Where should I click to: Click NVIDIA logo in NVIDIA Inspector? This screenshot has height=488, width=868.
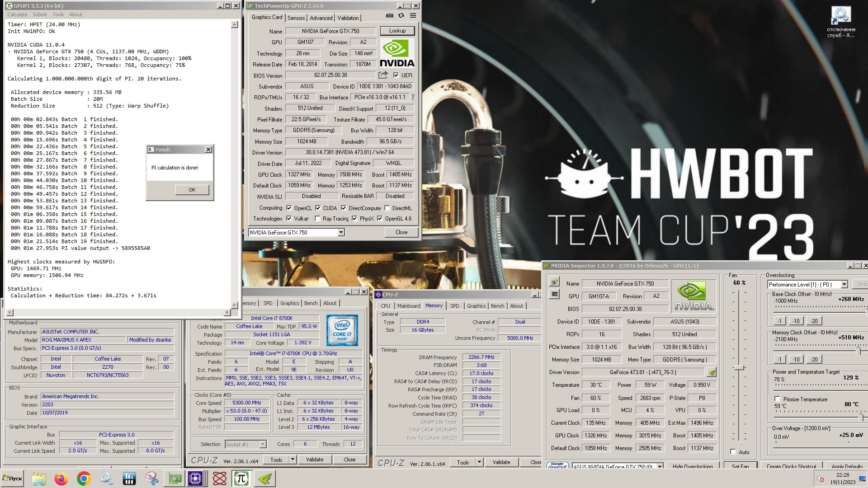(694, 296)
